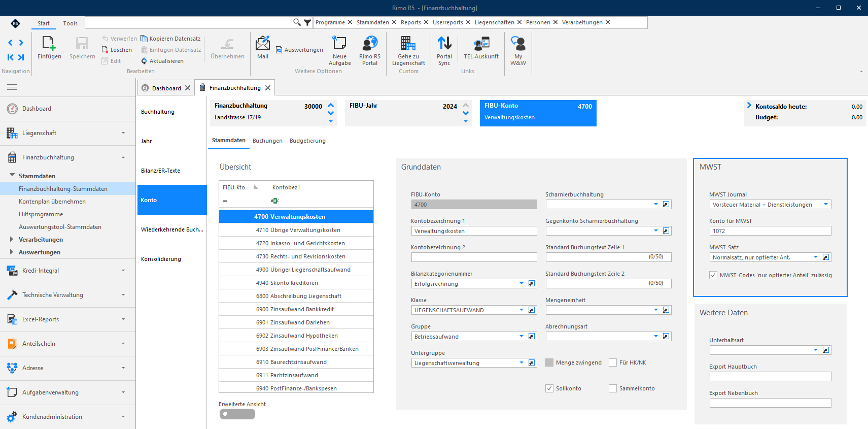The image size is (868, 429).
Task: Click the filter funnel icon
Action: (x=307, y=22)
